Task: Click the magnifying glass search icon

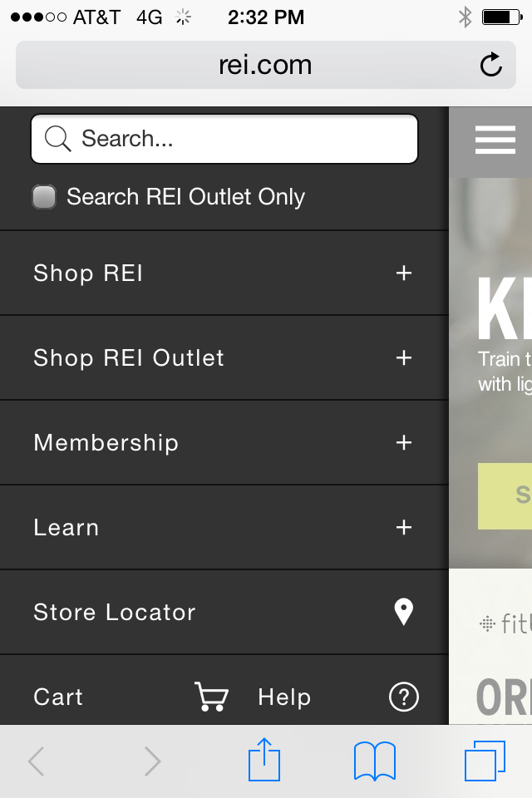Action: pos(57,139)
